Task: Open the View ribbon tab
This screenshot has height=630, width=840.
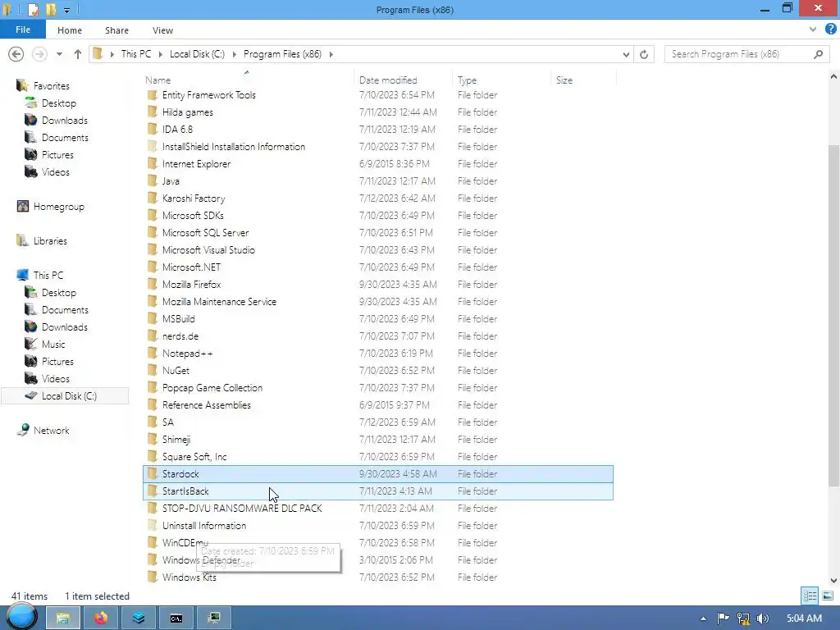Action: pyautogui.click(x=162, y=30)
